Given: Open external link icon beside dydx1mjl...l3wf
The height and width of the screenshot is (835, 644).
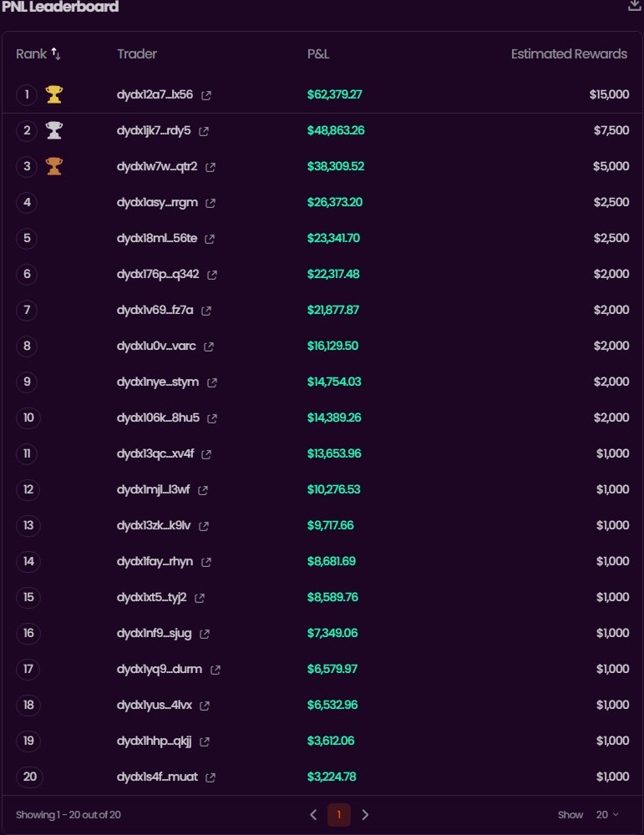Looking at the screenshot, I should click(203, 490).
